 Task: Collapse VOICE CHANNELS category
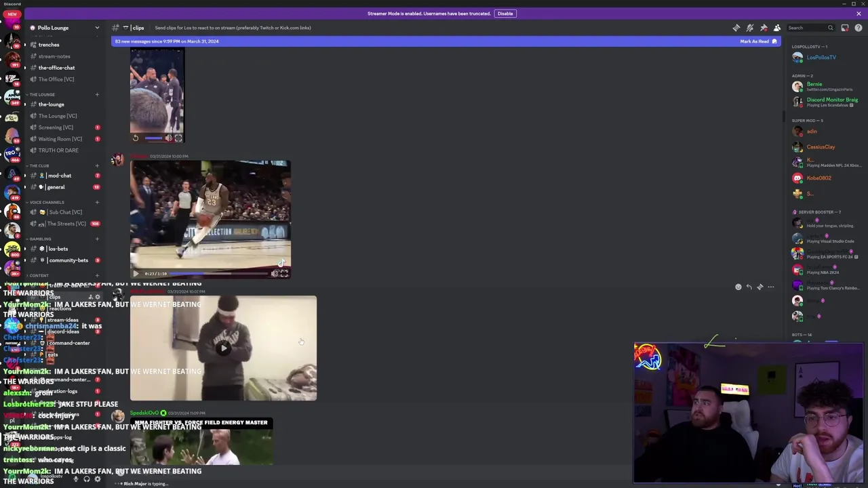click(45, 202)
